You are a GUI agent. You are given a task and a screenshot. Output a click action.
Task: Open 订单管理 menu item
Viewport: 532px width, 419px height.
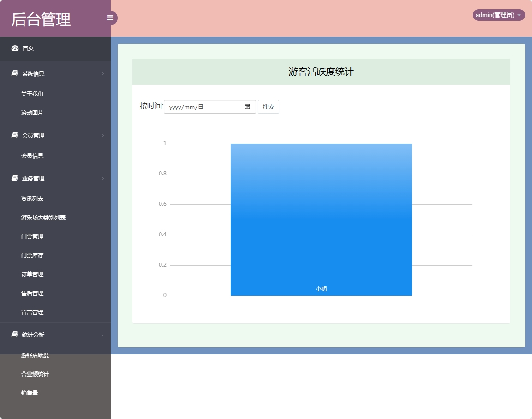tap(32, 274)
